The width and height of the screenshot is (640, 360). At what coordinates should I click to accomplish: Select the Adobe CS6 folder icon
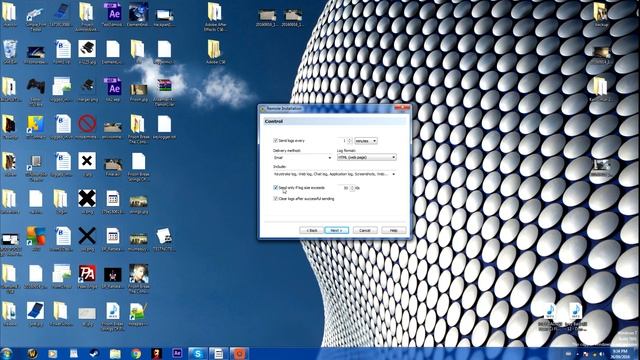[215, 52]
